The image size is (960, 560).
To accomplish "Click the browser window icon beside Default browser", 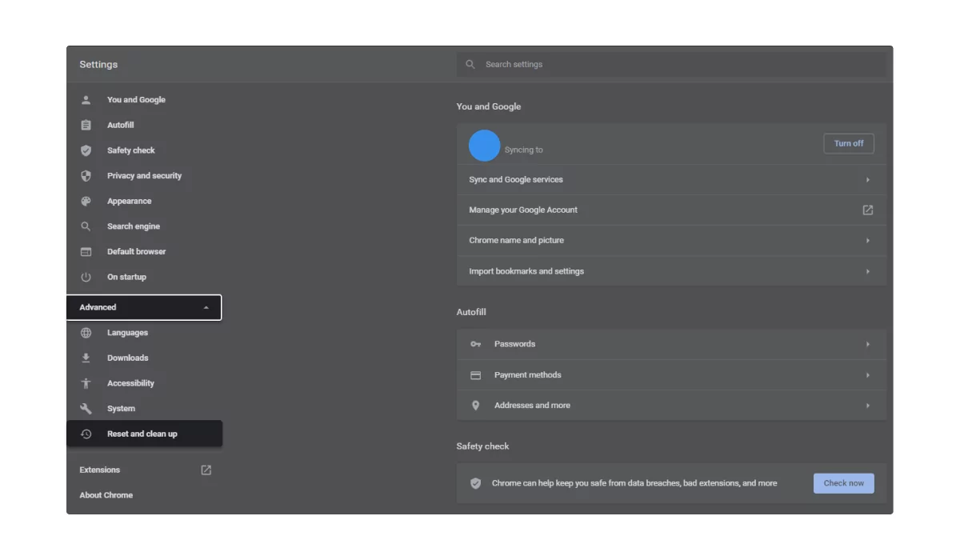I will pos(86,252).
